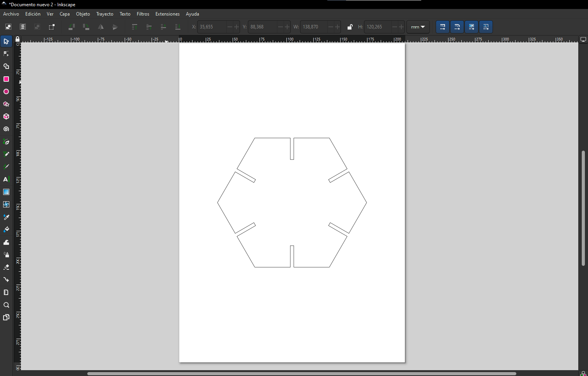This screenshot has width=588, height=376.
Task: Select the Mesh gradient tool
Action: click(x=6, y=204)
